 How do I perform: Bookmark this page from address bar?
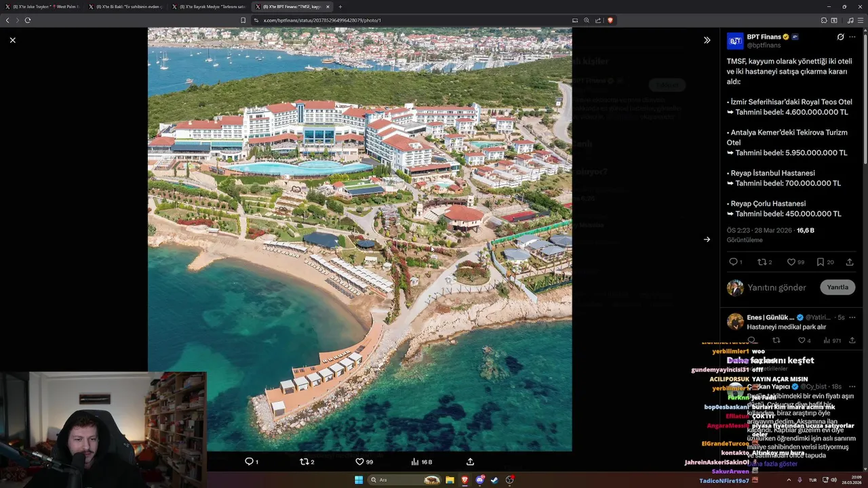coord(243,20)
